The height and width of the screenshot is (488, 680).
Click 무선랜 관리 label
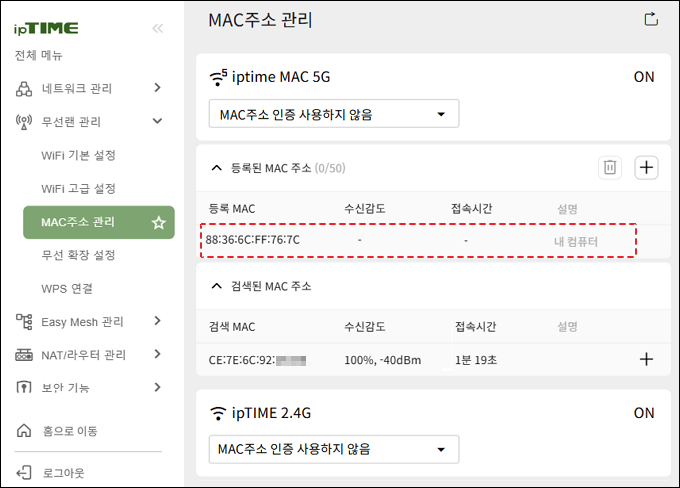[71, 122]
